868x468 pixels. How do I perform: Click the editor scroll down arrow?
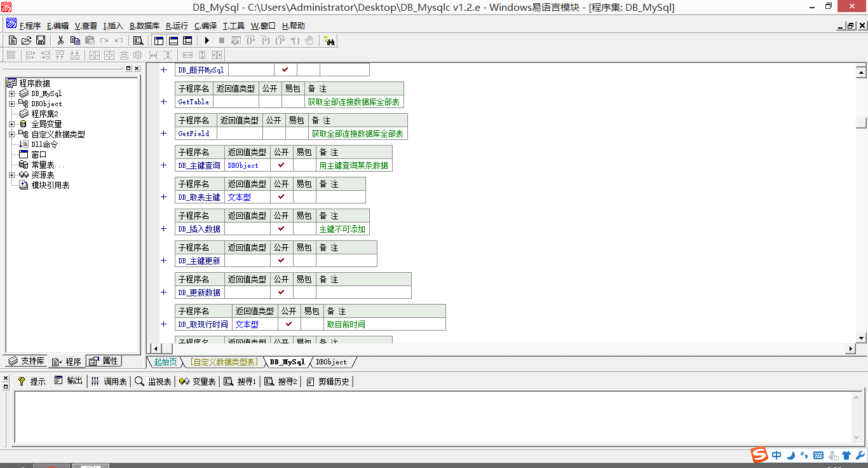(x=861, y=338)
